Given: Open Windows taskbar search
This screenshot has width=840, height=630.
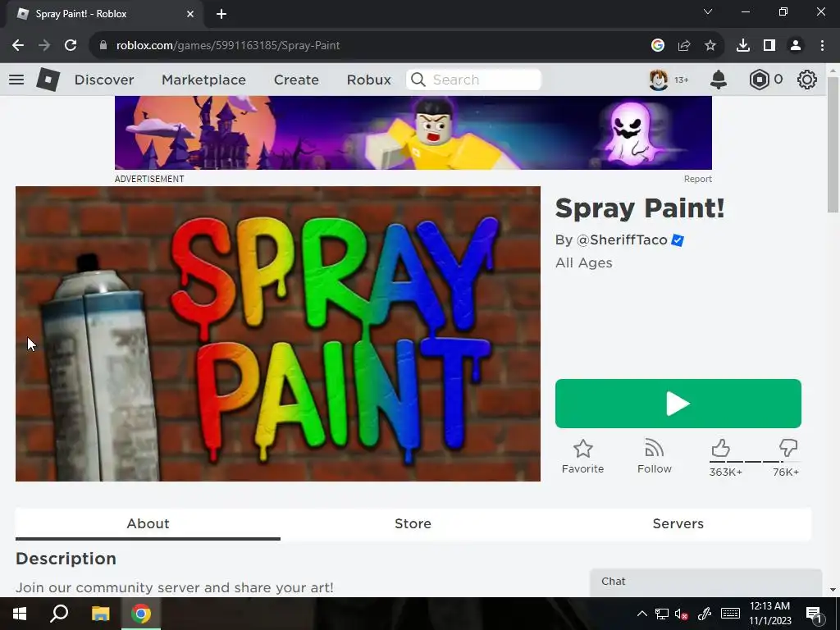Looking at the screenshot, I should click(x=59, y=614).
